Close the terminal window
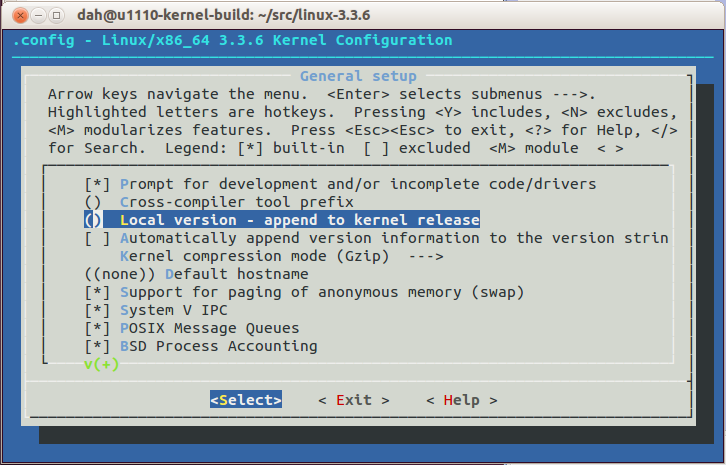This screenshot has width=726, height=465. (16, 15)
